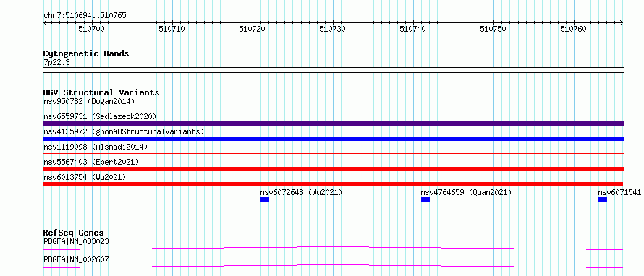Select nsv950782 (Dogan2014) variant label
Image resolution: width=644 pixels, height=276 pixels.
tap(89, 101)
